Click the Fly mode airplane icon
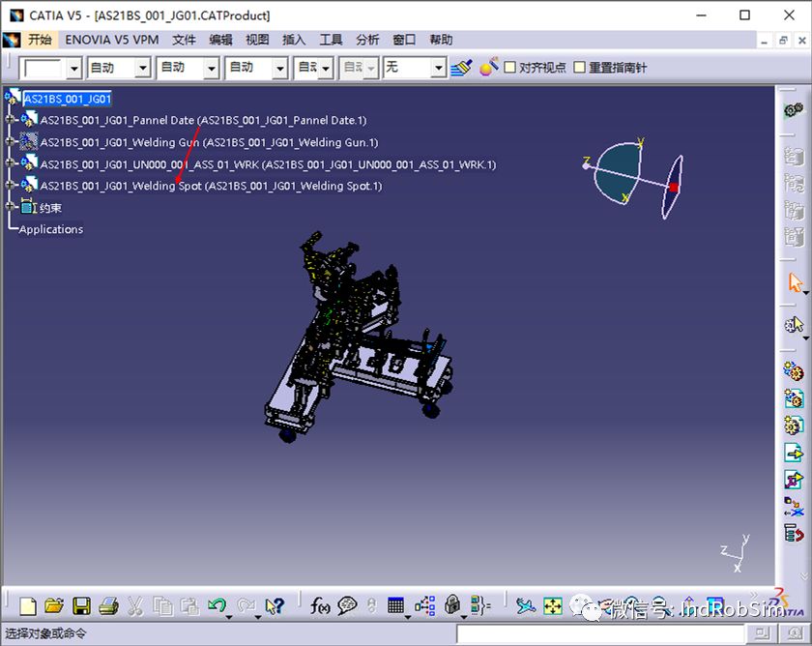This screenshot has height=646, width=812. pyautogui.click(x=526, y=605)
